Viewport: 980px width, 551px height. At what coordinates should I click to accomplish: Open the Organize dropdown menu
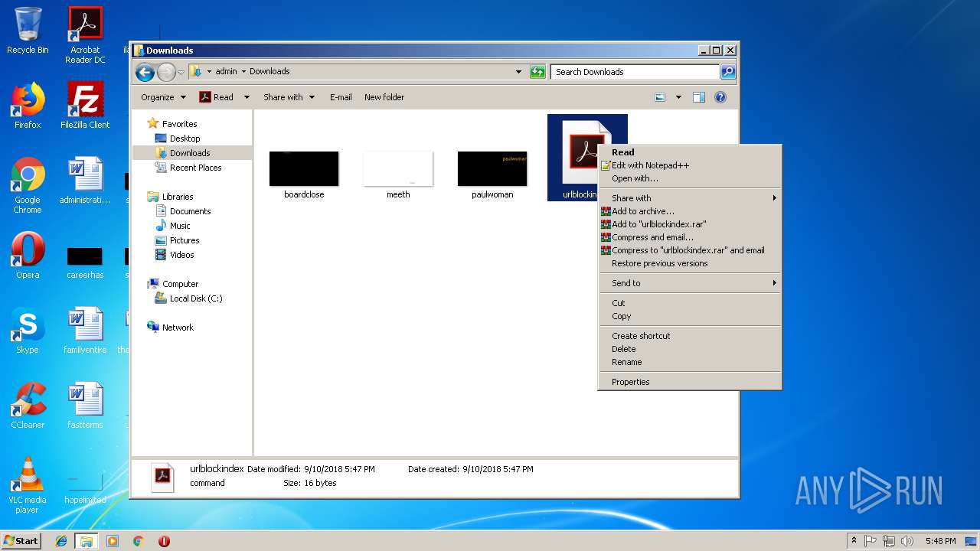163,97
